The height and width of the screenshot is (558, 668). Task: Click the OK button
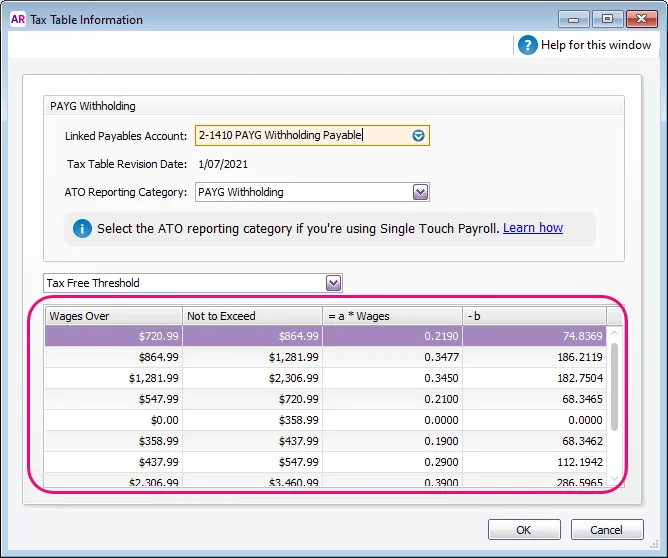pyautogui.click(x=524, y=529)
